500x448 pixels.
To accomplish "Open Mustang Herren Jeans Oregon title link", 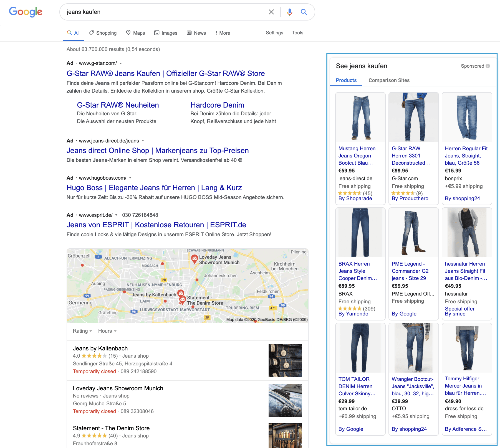I will pos(357,156).
